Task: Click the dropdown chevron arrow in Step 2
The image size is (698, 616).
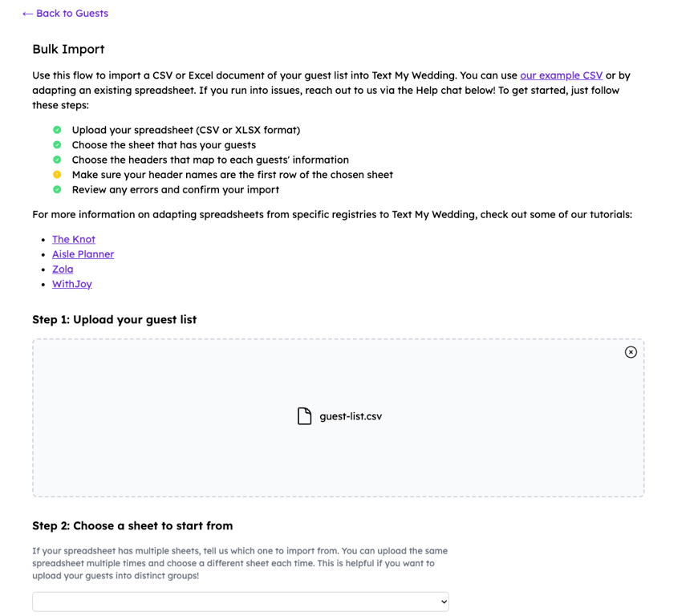Action: tap(444, 602)
